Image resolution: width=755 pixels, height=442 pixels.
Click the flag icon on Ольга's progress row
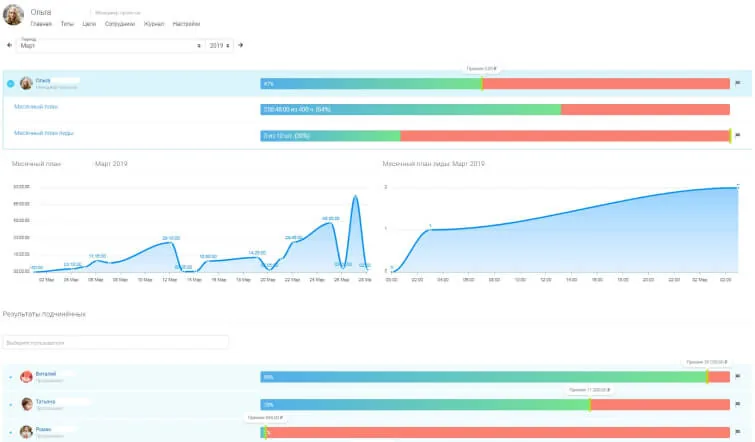[738, 83]
